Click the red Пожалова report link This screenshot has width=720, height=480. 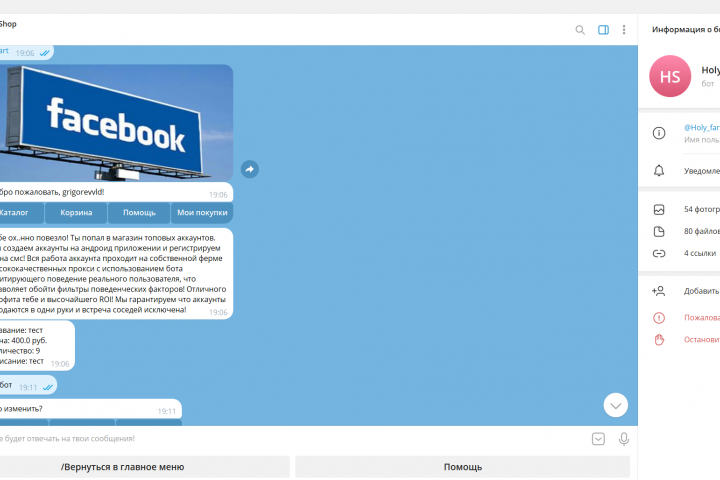point(702,317)
